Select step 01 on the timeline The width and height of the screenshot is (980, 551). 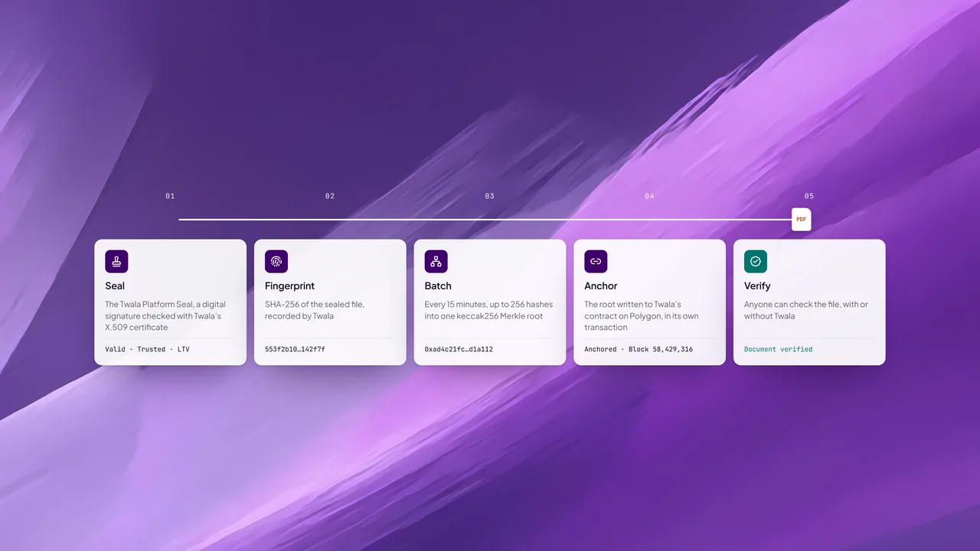pyautogui.click(x=170, y=197)
